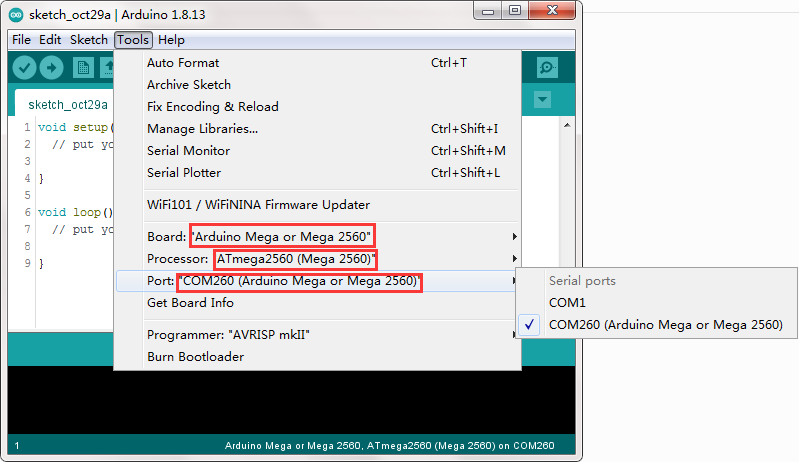Image resolution: width=799 pixels, height=462 pixels.
Task: Click the 'void loop()' code line
Action: pyautogui.click(x=75, y=212)
